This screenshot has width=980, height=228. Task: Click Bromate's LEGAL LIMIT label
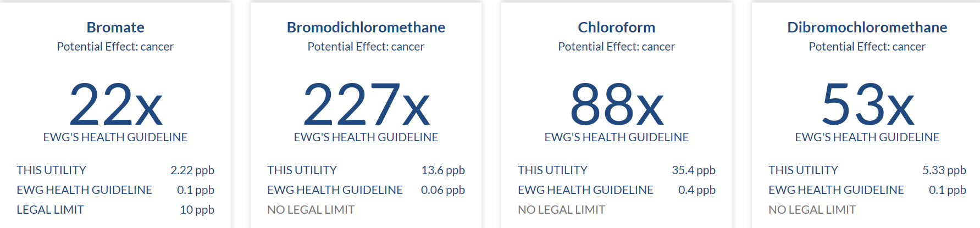pos(50,210)
